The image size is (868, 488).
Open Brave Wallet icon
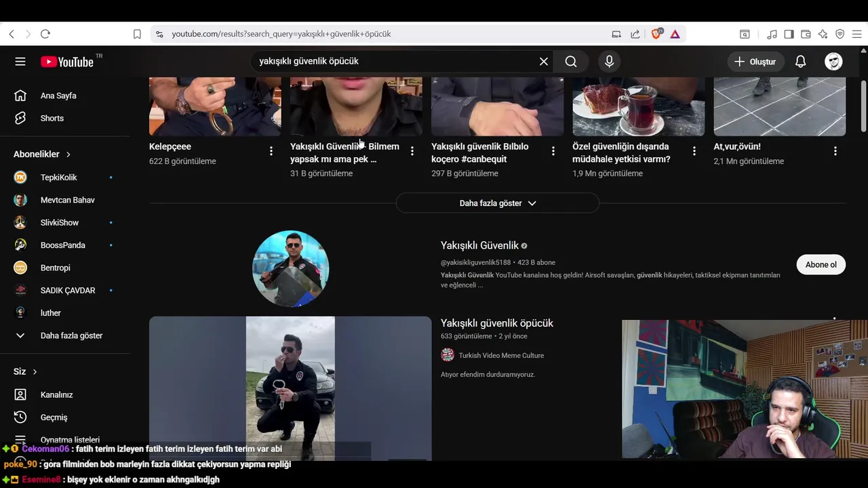[x=806, y=34]
